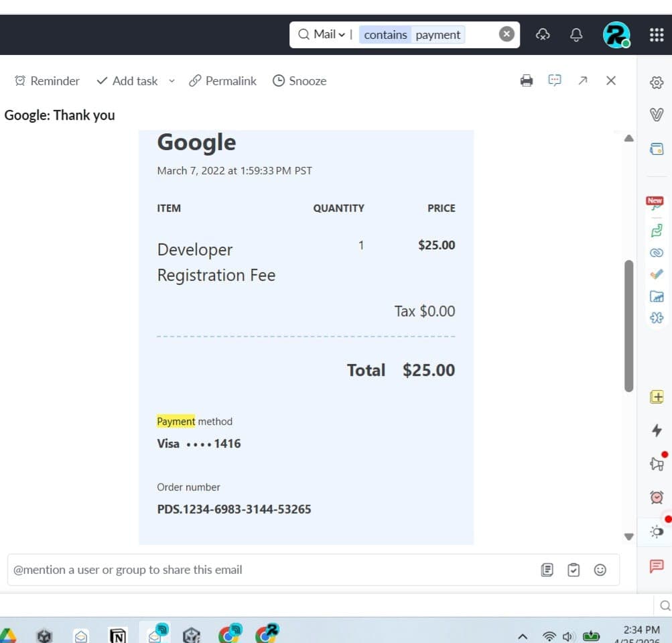
Task: Copy the email Permalink
Action: (x=222, y=80)
